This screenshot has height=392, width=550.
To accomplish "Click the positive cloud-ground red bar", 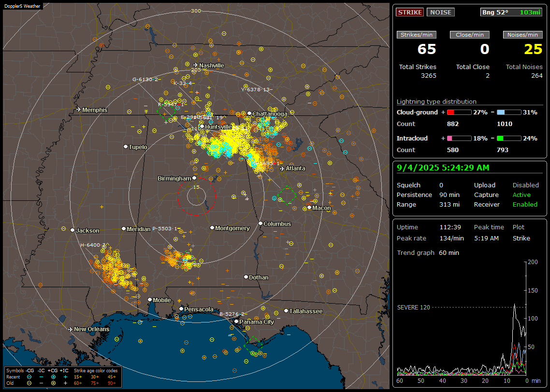I will 459,112.
